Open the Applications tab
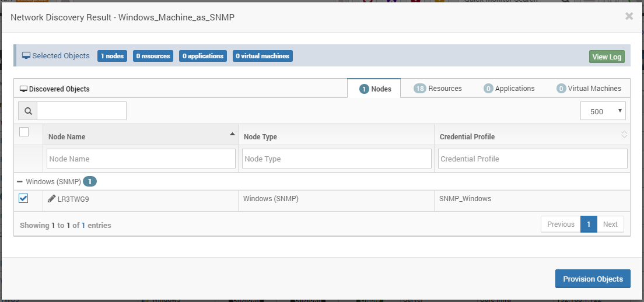This screenshot has height=302, width=644. coord(509,88)
